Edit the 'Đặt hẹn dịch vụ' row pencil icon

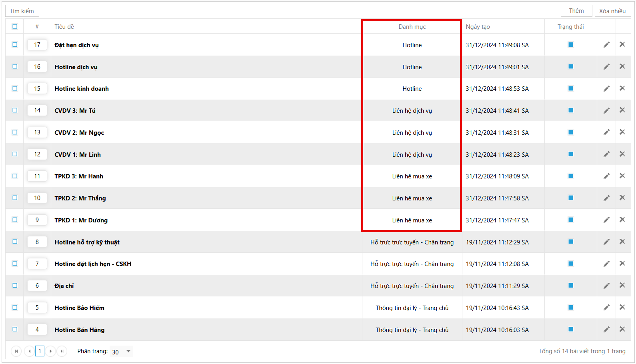pyautogui.click(x=606, y=45)
